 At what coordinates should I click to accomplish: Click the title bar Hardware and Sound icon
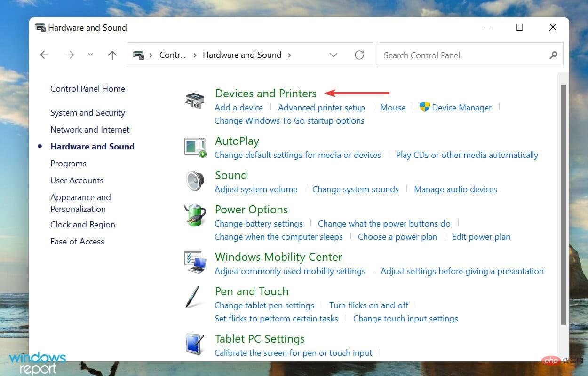[x=40, y=27]
